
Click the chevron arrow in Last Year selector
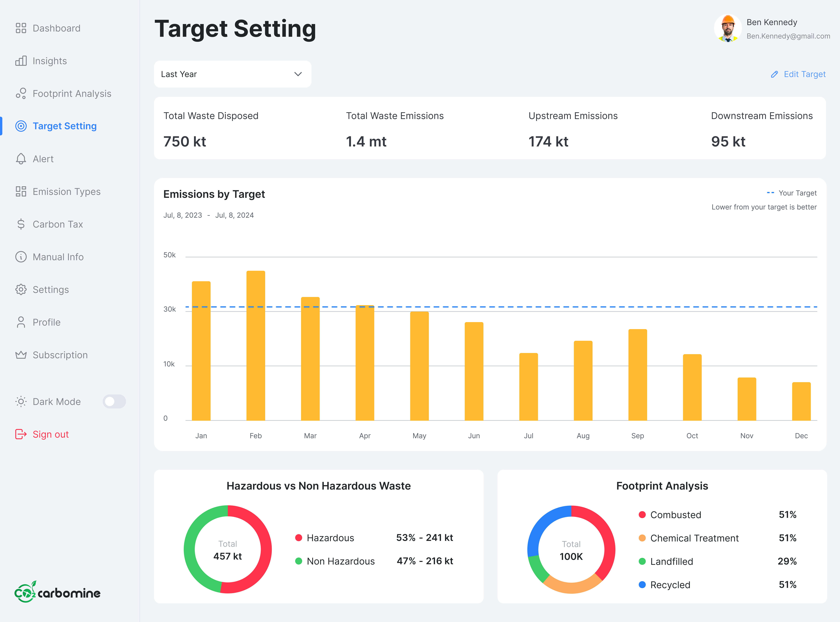pyautogui.click(x=298, y=74)
